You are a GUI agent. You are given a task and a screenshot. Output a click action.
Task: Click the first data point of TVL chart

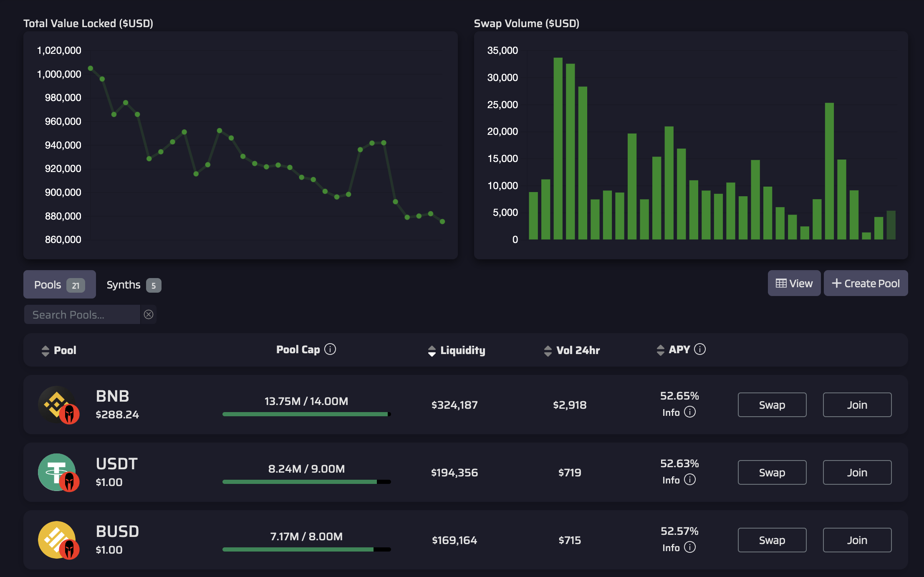tap(91, 68)
